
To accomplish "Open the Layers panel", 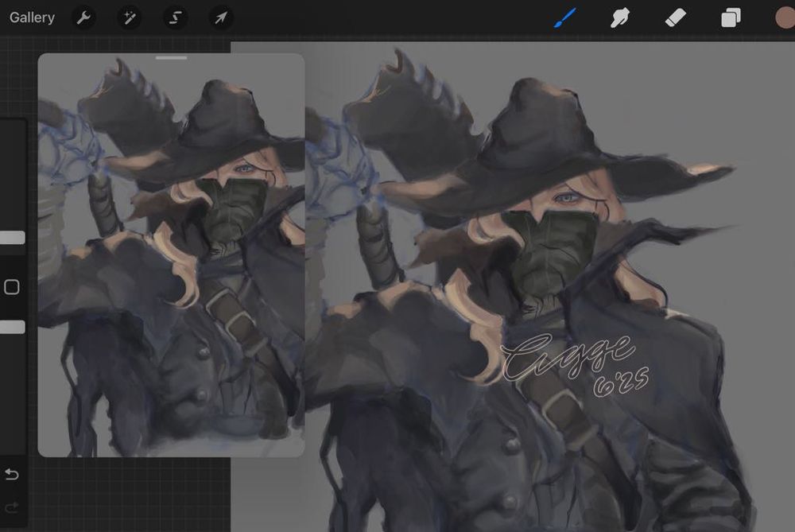I will coord(729,17).
